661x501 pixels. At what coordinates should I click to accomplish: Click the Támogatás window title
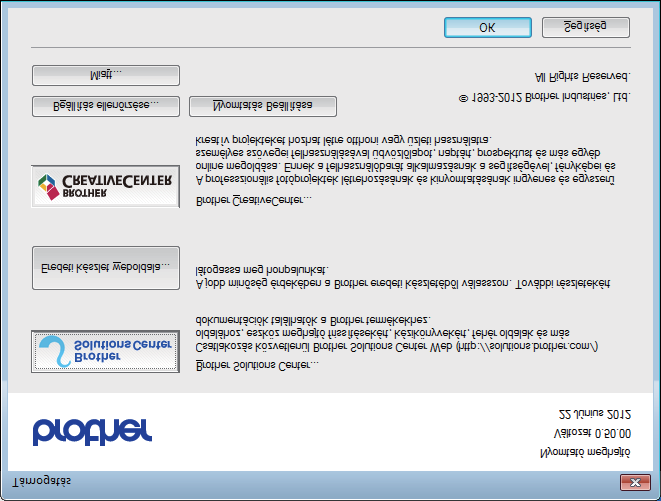pyautogui.click(x=41, y=481)
